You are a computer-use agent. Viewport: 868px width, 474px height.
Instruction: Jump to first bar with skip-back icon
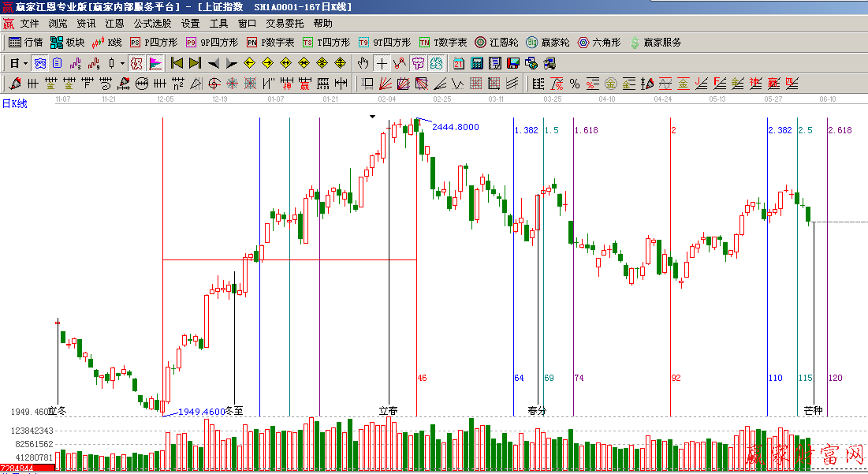[177, 63]
